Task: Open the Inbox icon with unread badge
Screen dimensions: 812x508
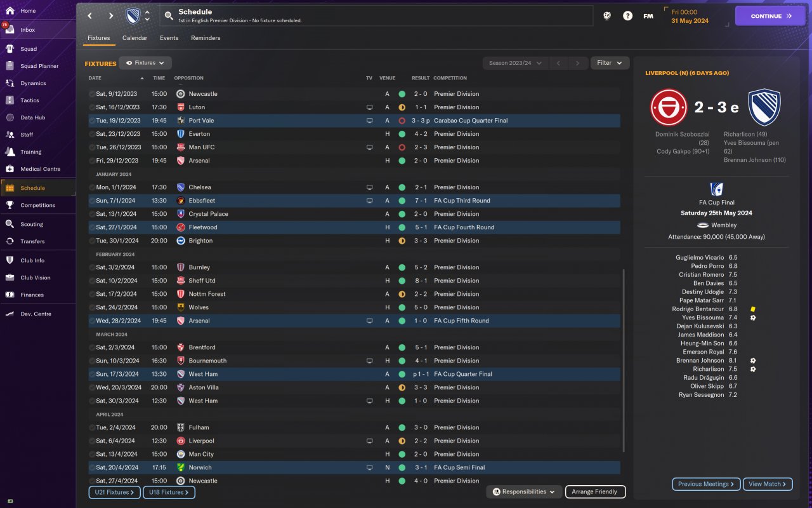Action: (10, 30)
